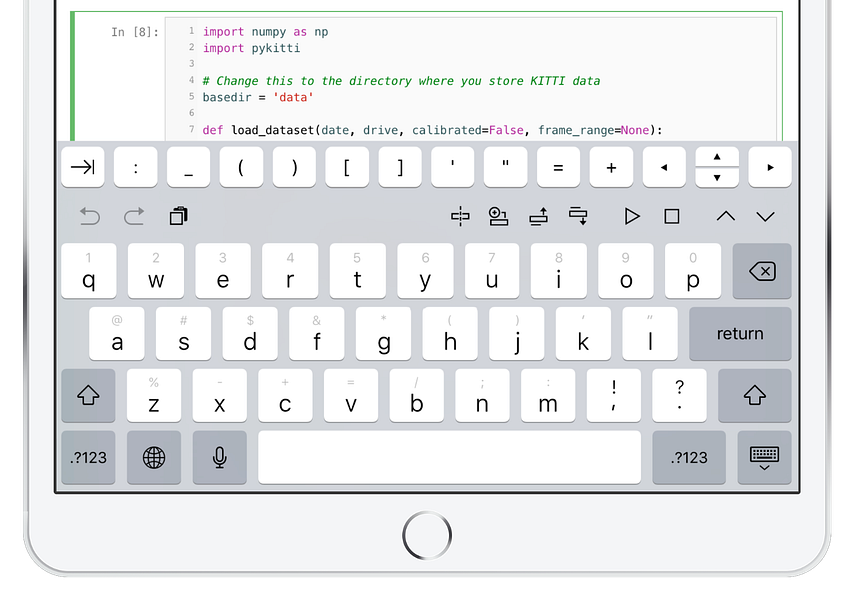
Task: Click on 'import pykitti' code line
Action: tap(251, 48)
